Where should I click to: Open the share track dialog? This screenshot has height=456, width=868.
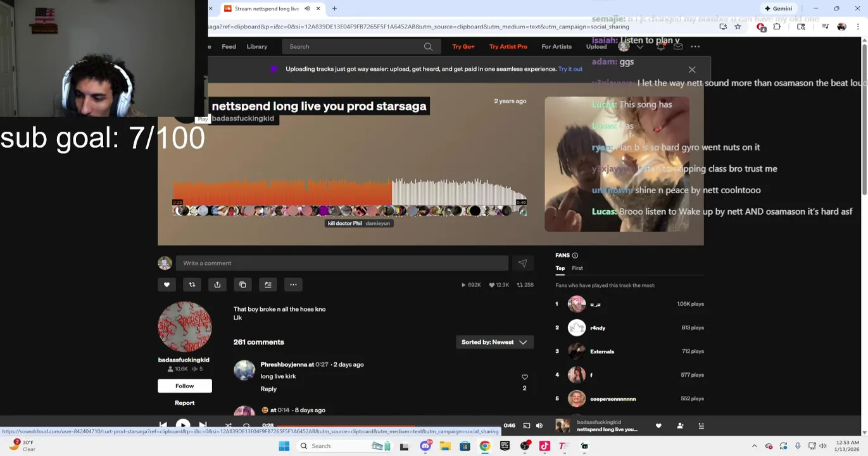[217, 285]
